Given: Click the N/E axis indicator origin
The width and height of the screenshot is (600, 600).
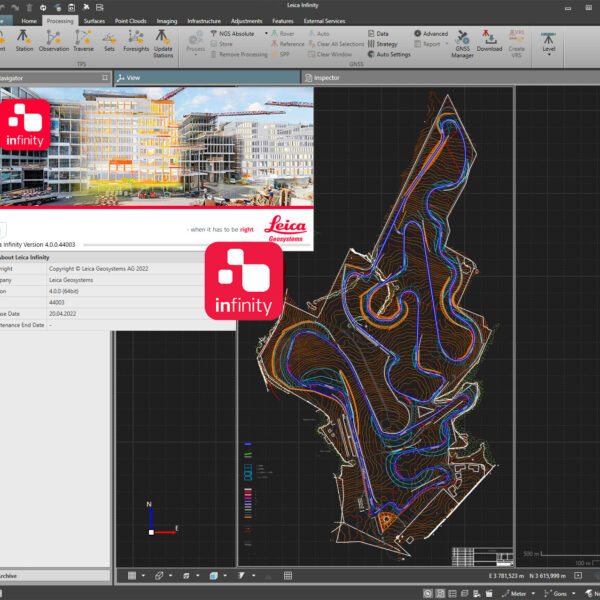Looking at the screenshot, I should (x=151, y=532).
